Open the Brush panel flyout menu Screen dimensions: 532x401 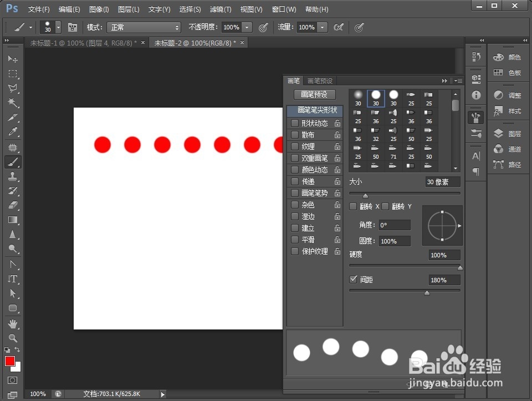(x=458, y=81)
